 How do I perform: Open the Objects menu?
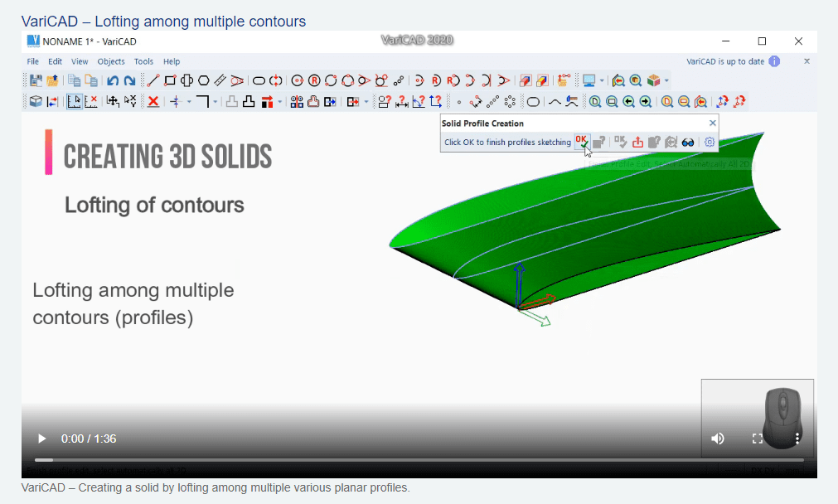(x=111, y=61)
